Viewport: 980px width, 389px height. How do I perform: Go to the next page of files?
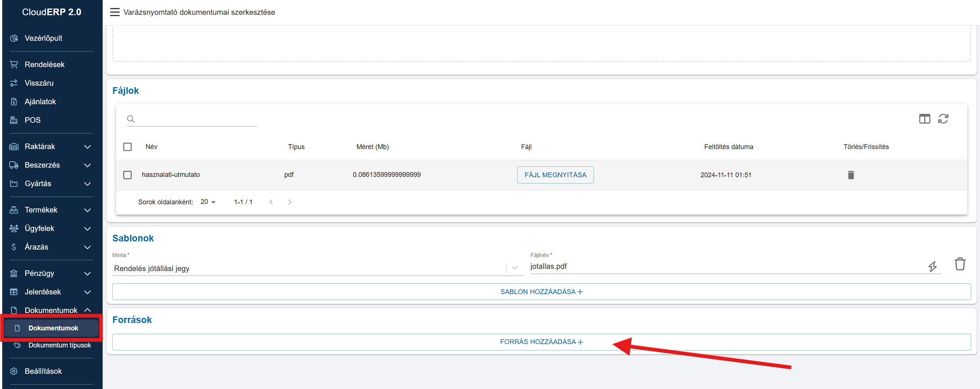289,202
